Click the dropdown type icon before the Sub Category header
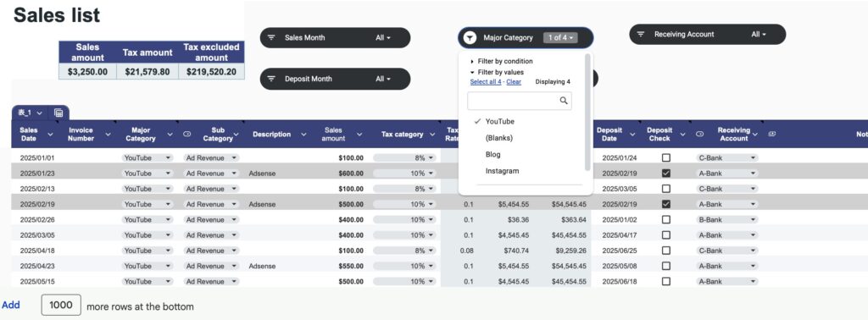This screenshot has width=868, height=320. (x=187, y=135)
